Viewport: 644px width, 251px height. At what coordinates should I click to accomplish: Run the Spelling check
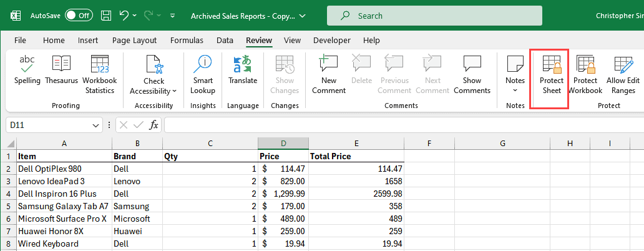pos(27,70)
